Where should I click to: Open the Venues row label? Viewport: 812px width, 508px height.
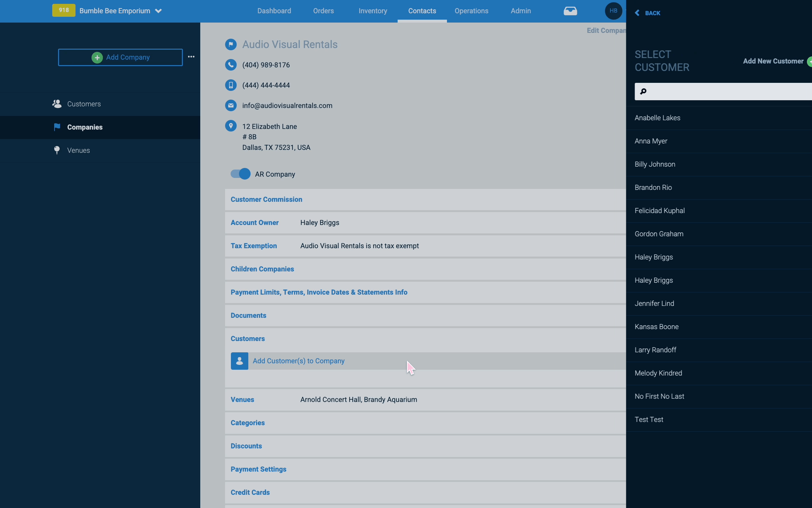[x=242, y=399]
